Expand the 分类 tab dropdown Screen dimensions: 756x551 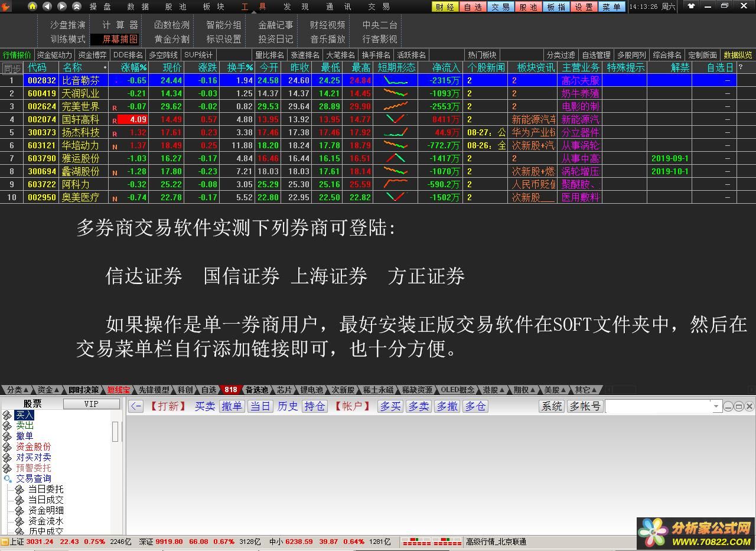click(x=26, y=390)
